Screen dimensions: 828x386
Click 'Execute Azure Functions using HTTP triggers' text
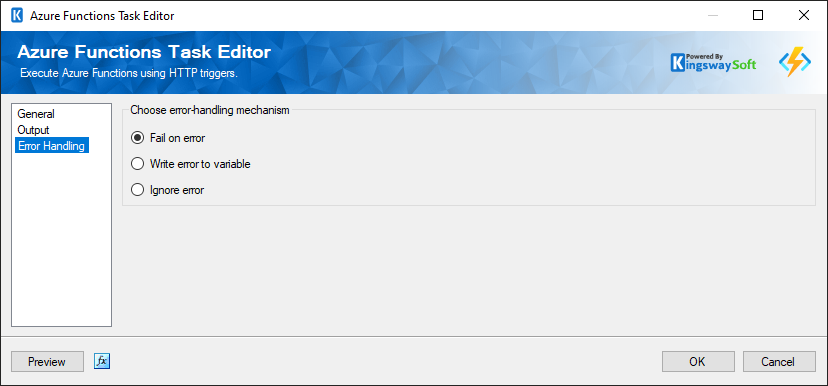pos(129,73)
